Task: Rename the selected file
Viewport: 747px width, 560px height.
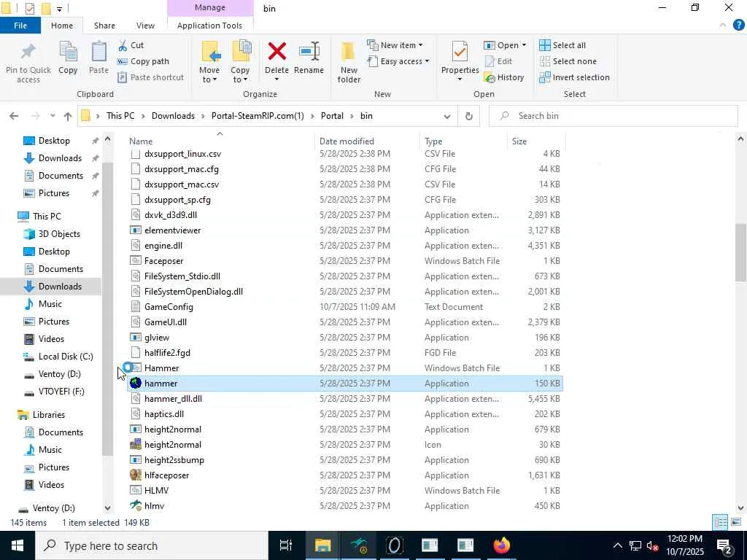Action: coord(309,58)
